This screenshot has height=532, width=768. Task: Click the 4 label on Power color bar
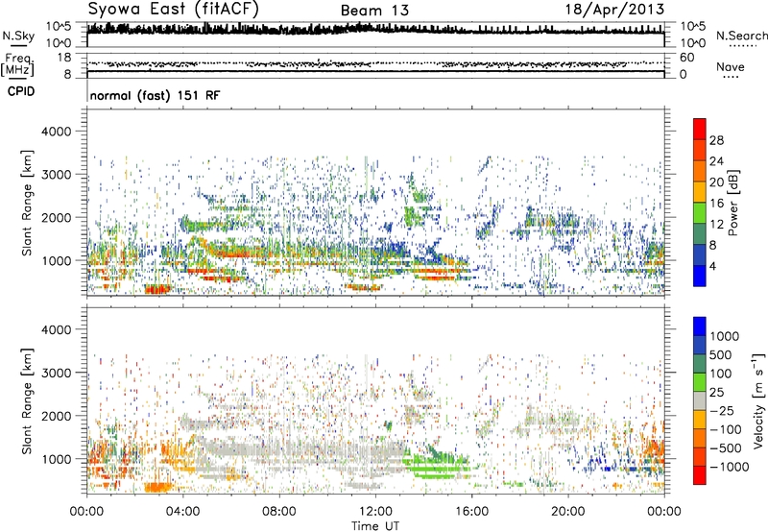(x=712, y=266)
